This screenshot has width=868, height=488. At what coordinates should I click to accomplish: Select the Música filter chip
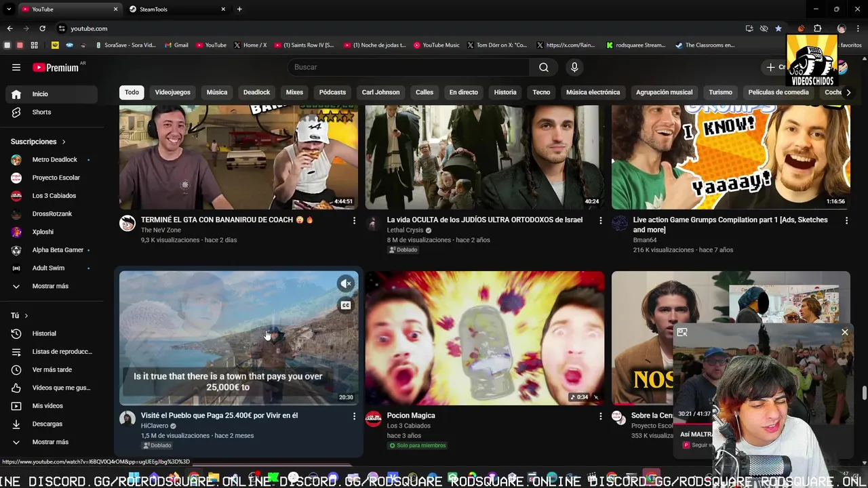217,92
